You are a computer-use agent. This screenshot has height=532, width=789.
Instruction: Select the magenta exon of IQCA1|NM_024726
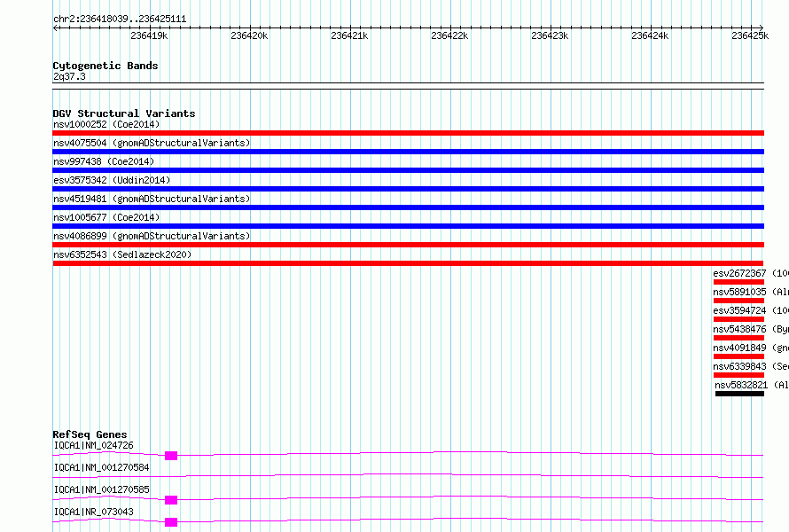pyautogui.click(x=171, y=456)
